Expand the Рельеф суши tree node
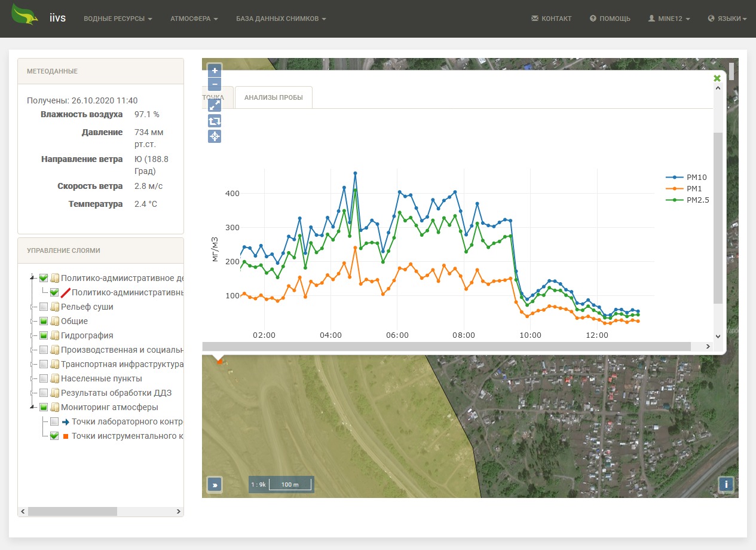The width and height of the screenshot is (756, 550). tap(32, 307)
